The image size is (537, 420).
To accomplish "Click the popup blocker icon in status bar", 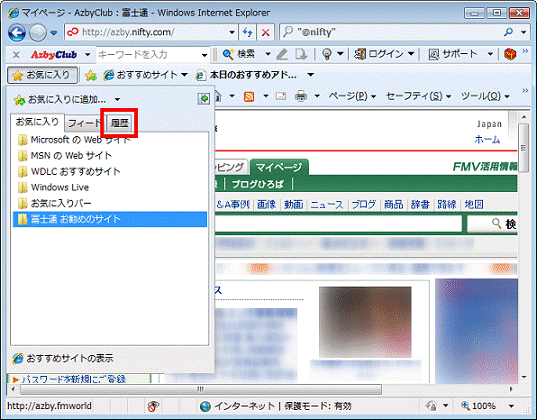I will point(153,406).
